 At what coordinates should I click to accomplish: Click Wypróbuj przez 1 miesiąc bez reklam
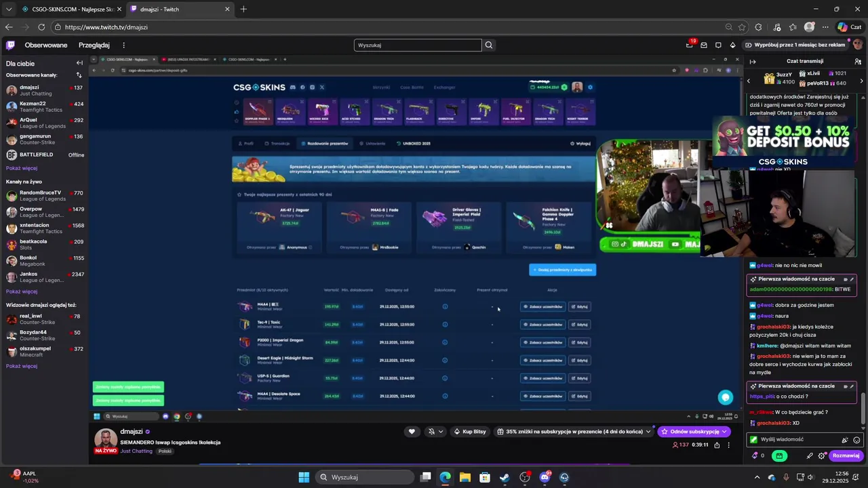click(x=795, y=45)
